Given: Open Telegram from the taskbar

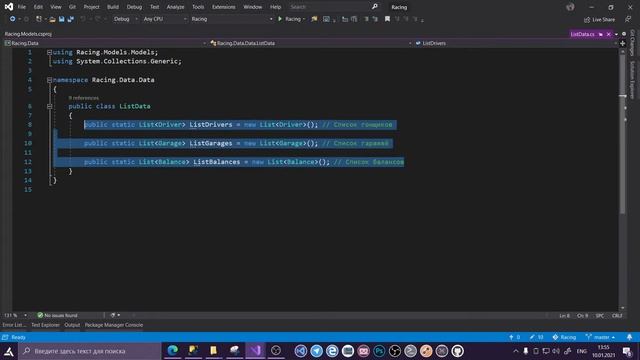Looking at the screenshot, I should tap(316, 351).
